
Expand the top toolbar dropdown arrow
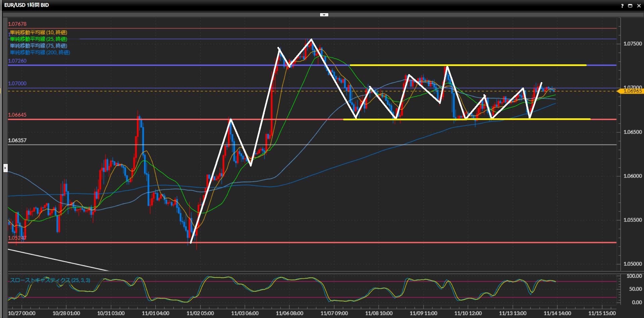(324, 15)
